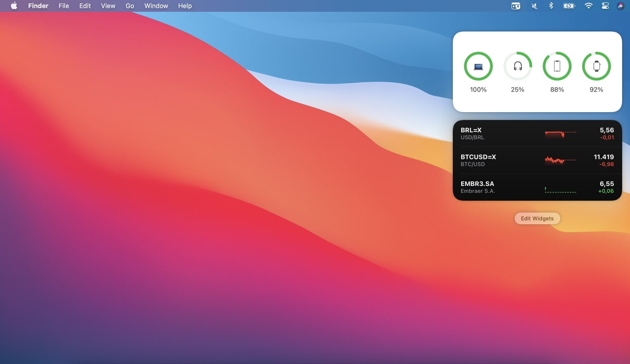The height and width of the screenshot is (364, 630).
Task: Click the leftmost status icon beside the volume icon
Action: [515, 6]
